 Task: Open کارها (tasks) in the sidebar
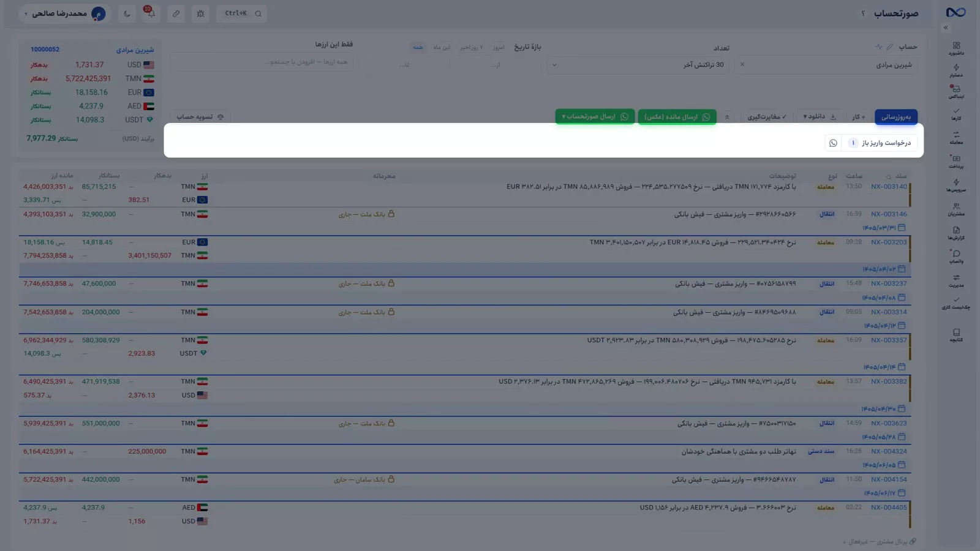point(956,114)
